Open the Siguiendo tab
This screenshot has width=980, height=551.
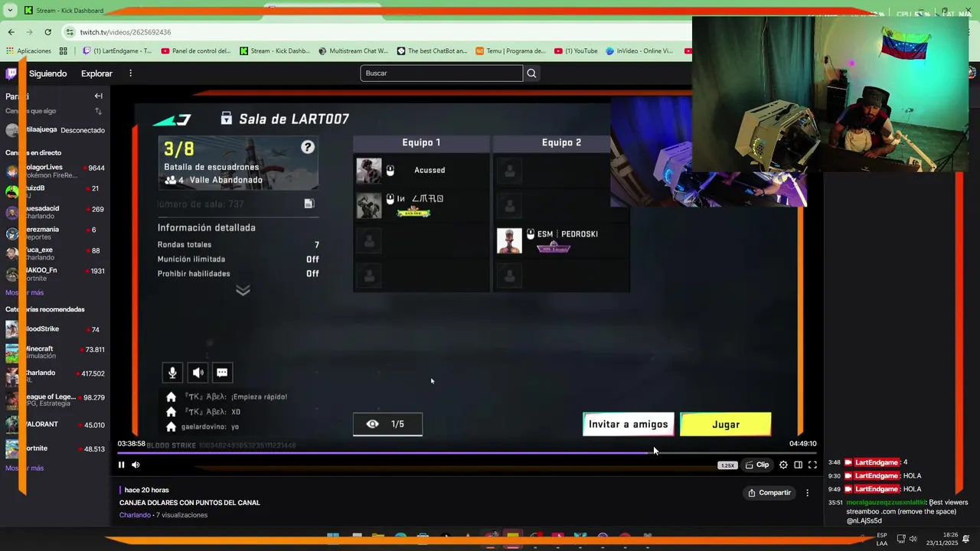(x=47, y=73)
